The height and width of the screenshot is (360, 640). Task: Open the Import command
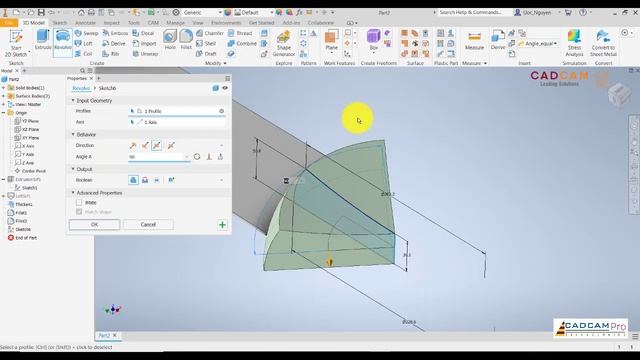[x=145, y=43]
